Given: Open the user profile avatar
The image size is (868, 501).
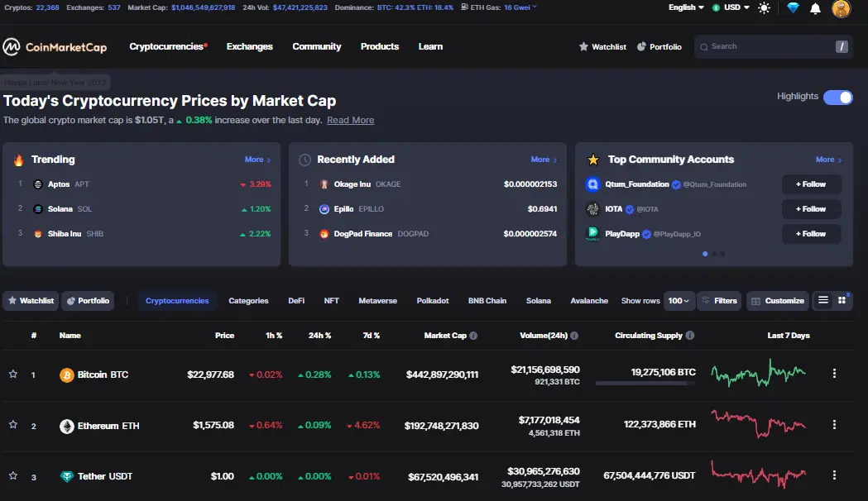Looking at the screenshot, I should 841,8.
